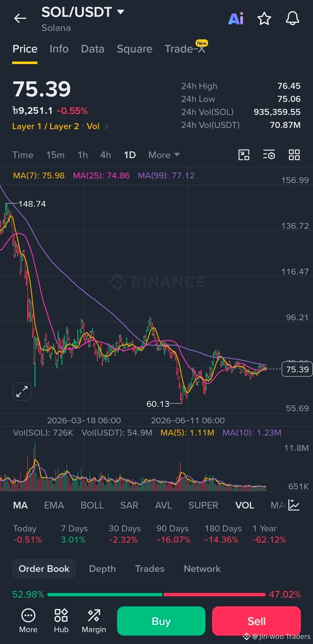Open chart indicator settings icon

tap(269, 155)
